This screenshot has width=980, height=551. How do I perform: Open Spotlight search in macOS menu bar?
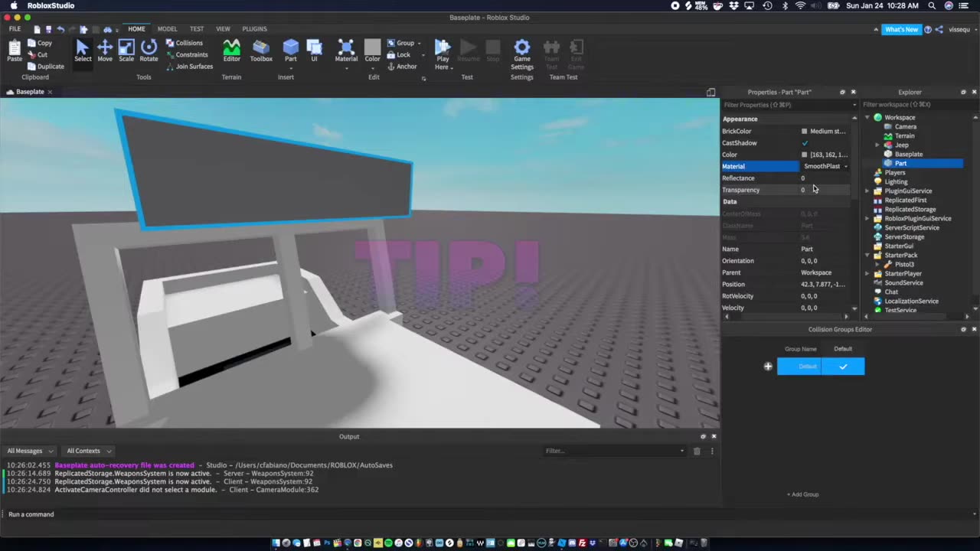point(932,5)
